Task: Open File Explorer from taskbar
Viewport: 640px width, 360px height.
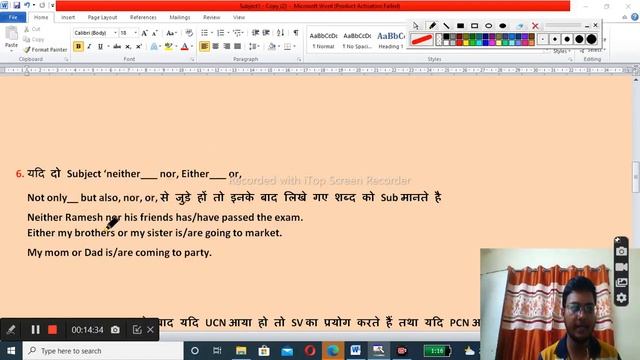Action: 241,351
